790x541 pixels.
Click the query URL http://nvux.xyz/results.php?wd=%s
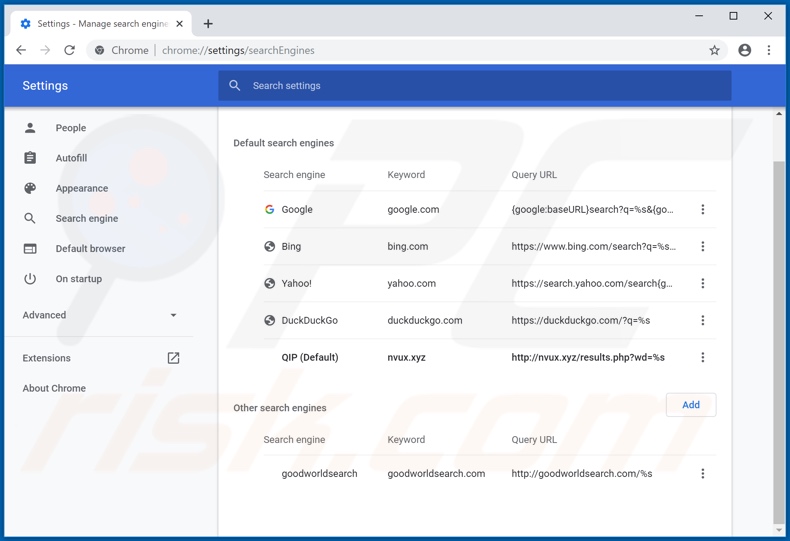(588, 358)
